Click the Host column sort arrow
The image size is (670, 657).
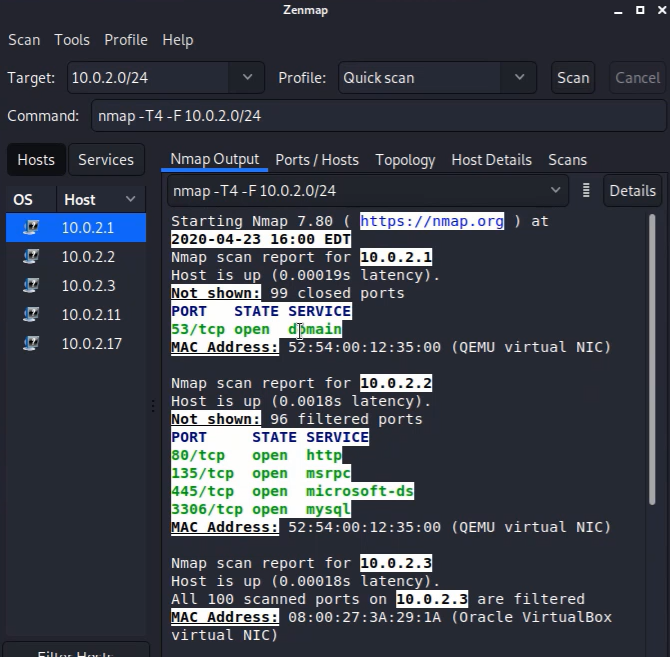pyautogui.click(x=130, y=199)
